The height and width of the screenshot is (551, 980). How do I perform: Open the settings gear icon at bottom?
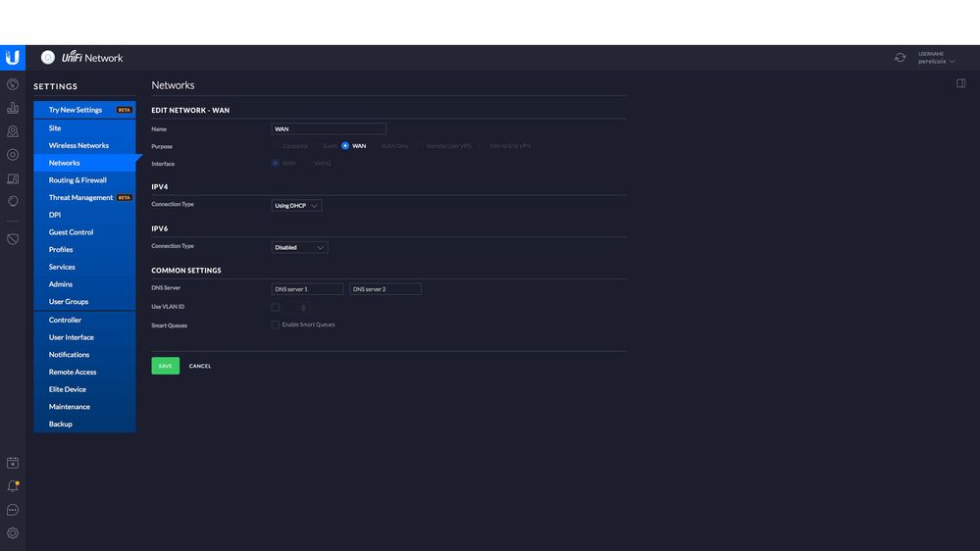(13, 533)
